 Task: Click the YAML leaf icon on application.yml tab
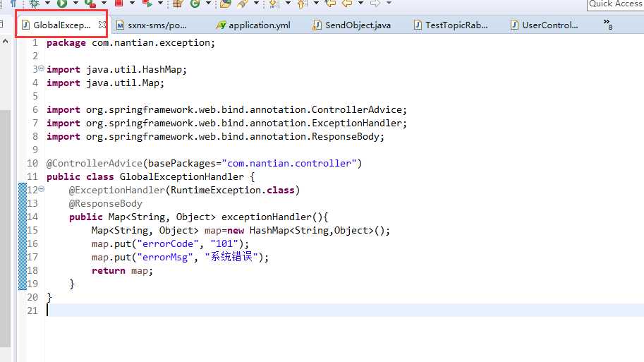[221, 25]
